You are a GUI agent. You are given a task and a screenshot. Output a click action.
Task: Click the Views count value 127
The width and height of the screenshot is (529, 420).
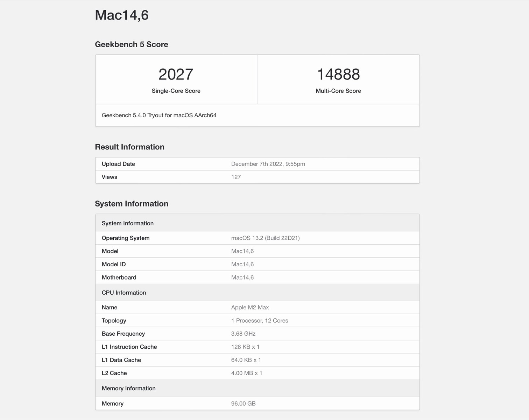236,177
